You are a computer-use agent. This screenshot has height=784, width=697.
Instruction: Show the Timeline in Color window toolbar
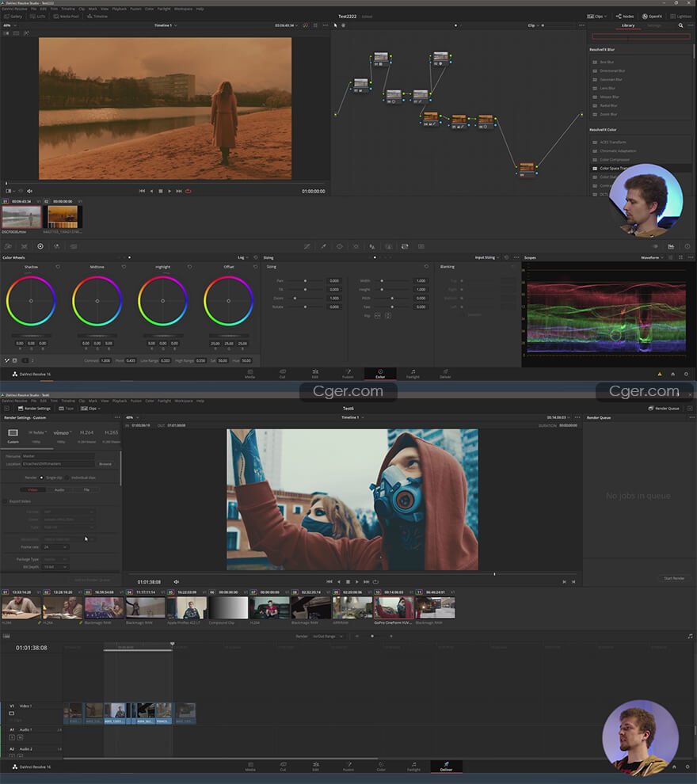[97, 17]
